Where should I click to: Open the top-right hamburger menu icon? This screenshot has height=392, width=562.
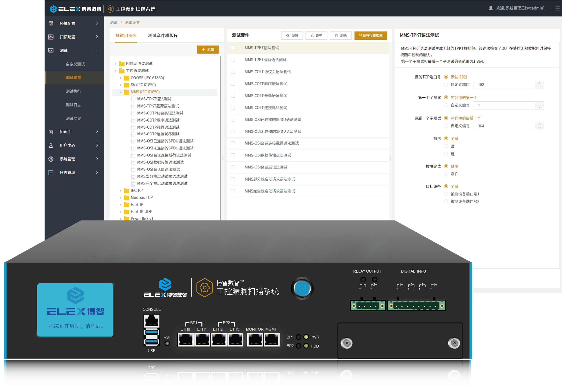[x=557, y=8]
